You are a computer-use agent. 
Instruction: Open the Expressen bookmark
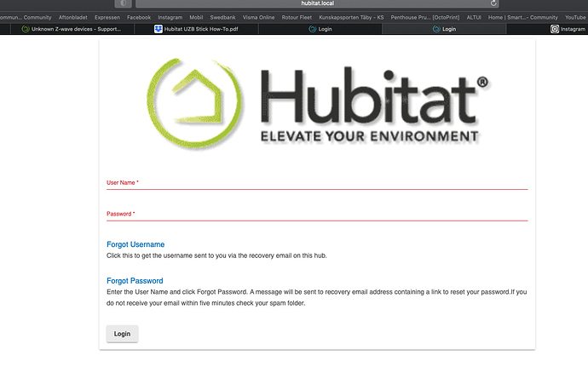(x=107, y=17)
